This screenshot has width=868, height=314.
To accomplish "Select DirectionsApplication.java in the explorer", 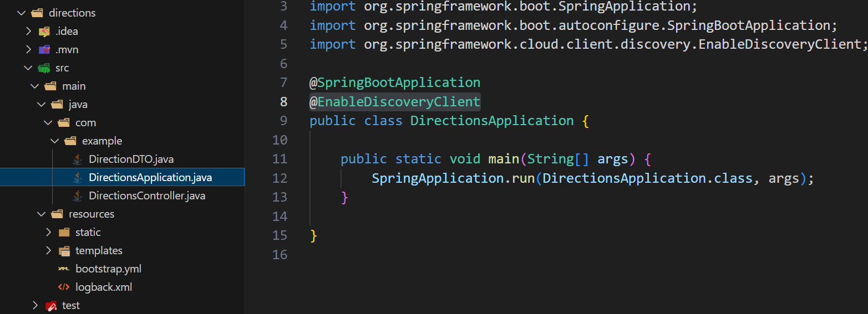I will [x=150, y=178].
